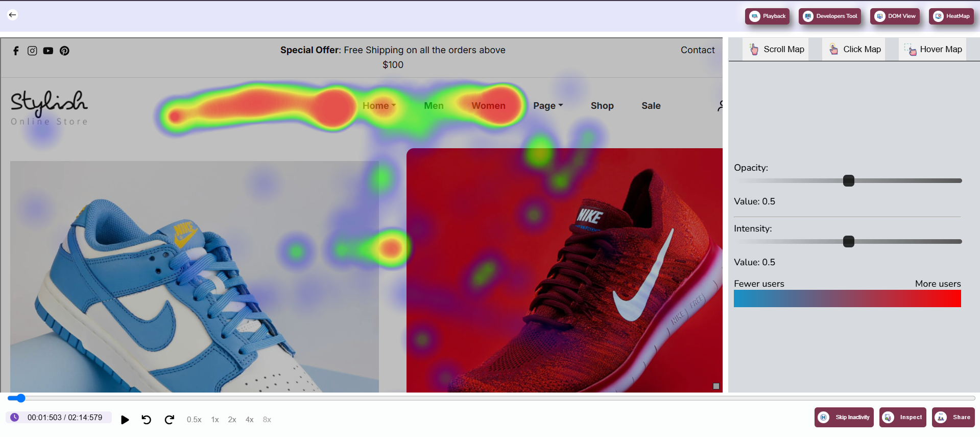Set playback speed to 4x
Viewport: 980px width, 437px height.
(249, 420)
